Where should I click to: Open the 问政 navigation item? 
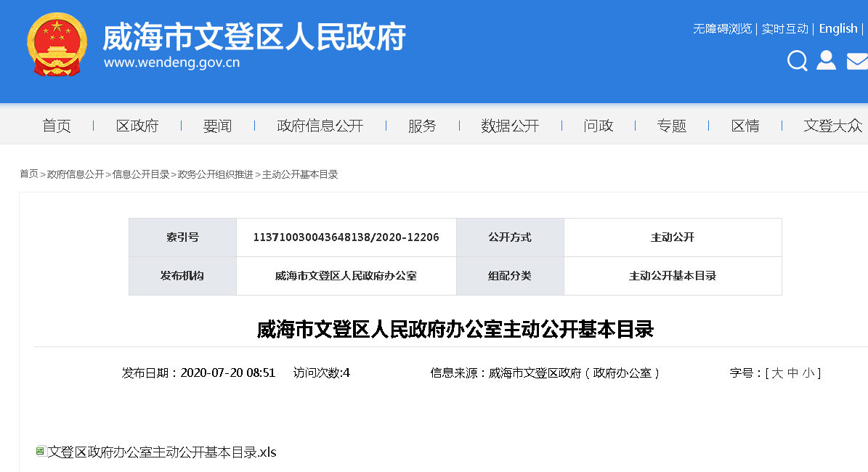point(599,126)
